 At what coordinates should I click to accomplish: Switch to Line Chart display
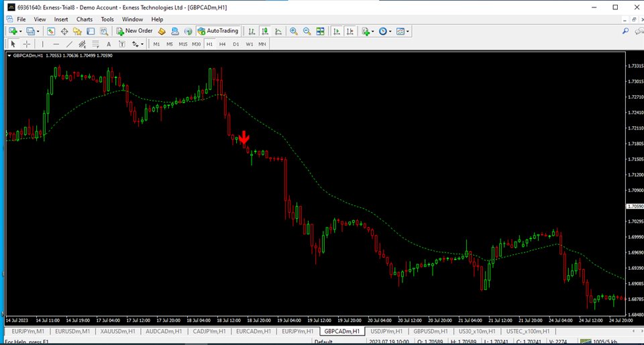point(278,32)
